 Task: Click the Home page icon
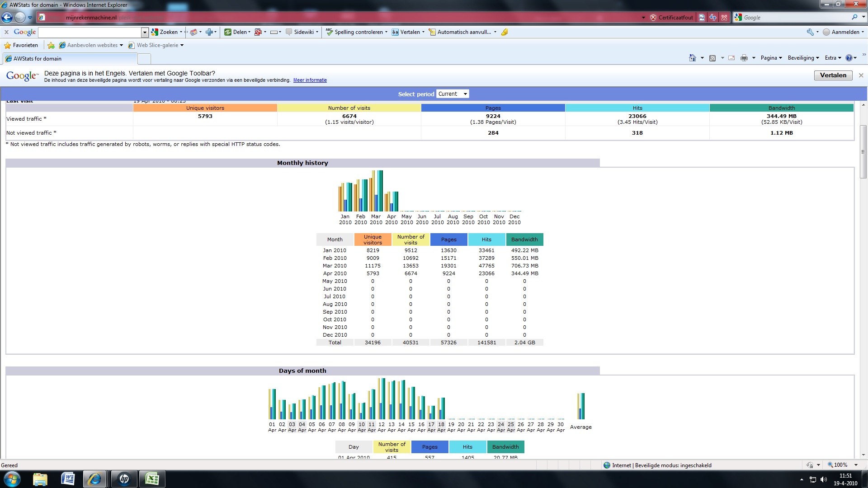[692, 58]
